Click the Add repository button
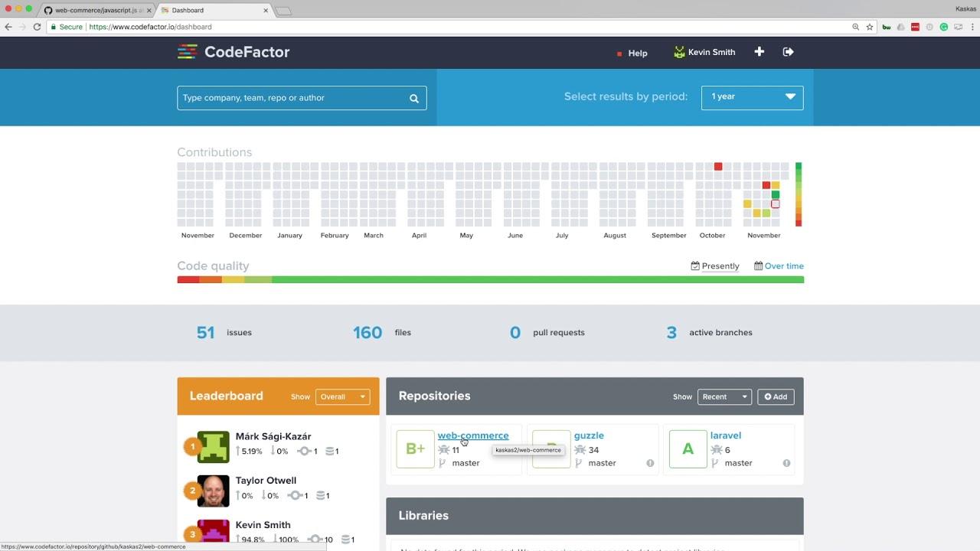 776,396
